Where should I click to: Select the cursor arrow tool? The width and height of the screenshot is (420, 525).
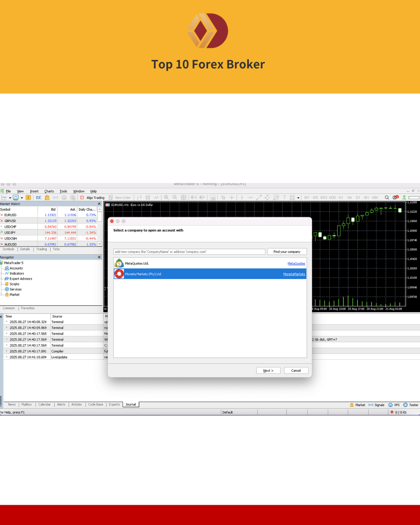[223, 198]
